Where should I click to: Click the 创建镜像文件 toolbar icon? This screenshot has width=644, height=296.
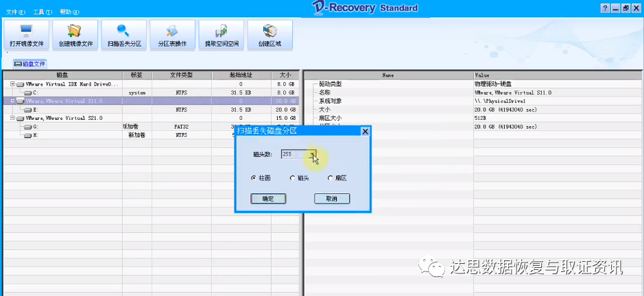click(75, 36)
